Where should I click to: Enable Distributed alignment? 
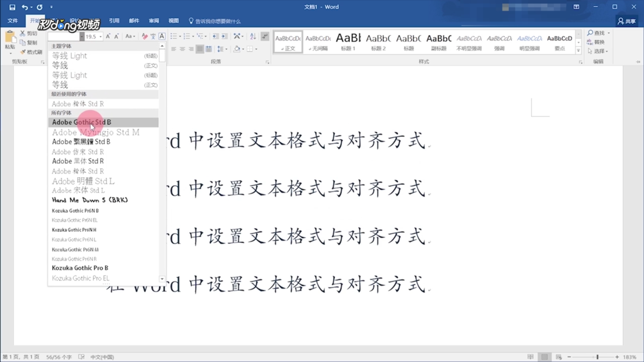[x=208, y=49]
